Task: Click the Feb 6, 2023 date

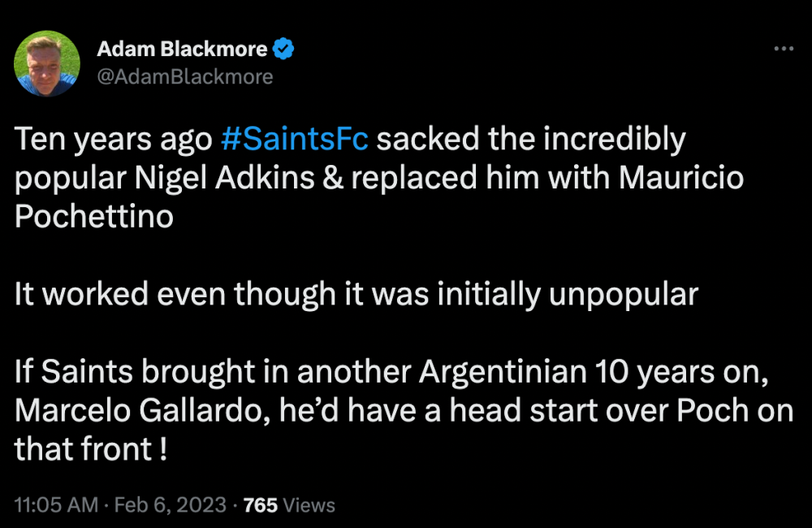Action: 170,505
